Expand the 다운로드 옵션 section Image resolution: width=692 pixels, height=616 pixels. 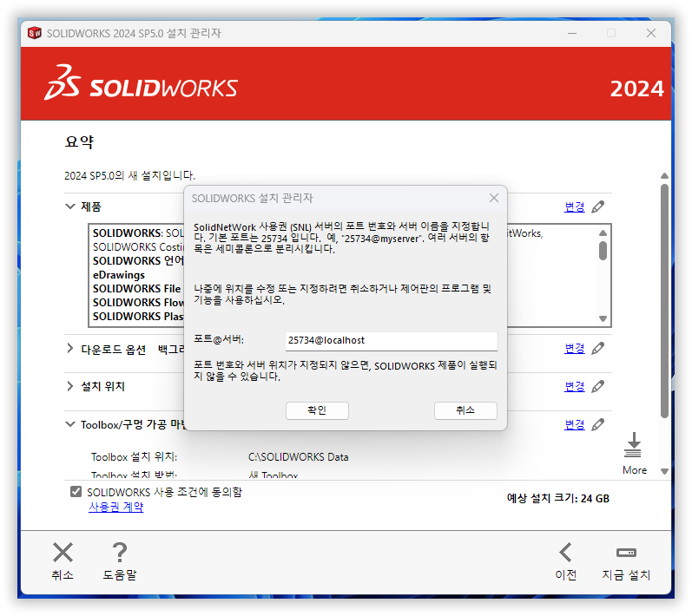click(x=70, y=349)
